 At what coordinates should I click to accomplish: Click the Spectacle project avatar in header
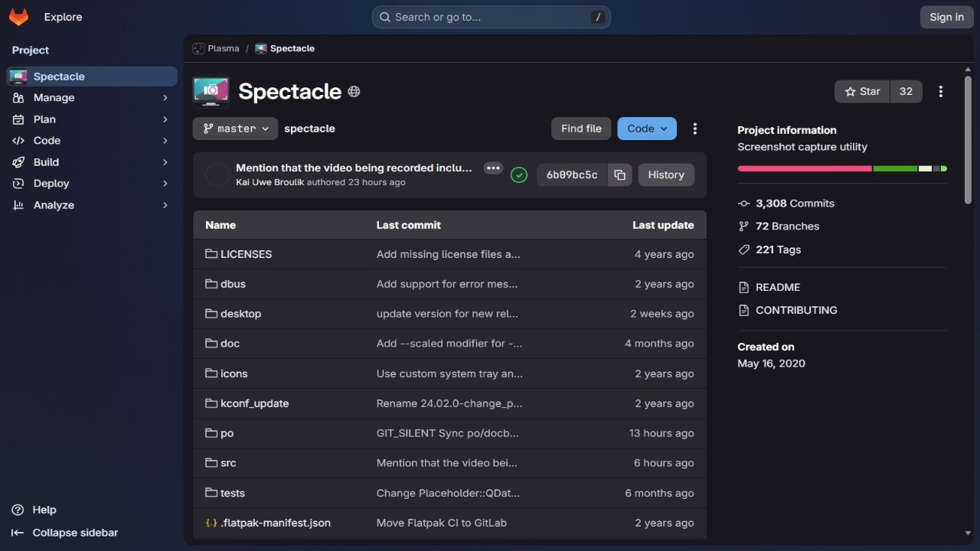pyautogui.click(x=211, y=91)
